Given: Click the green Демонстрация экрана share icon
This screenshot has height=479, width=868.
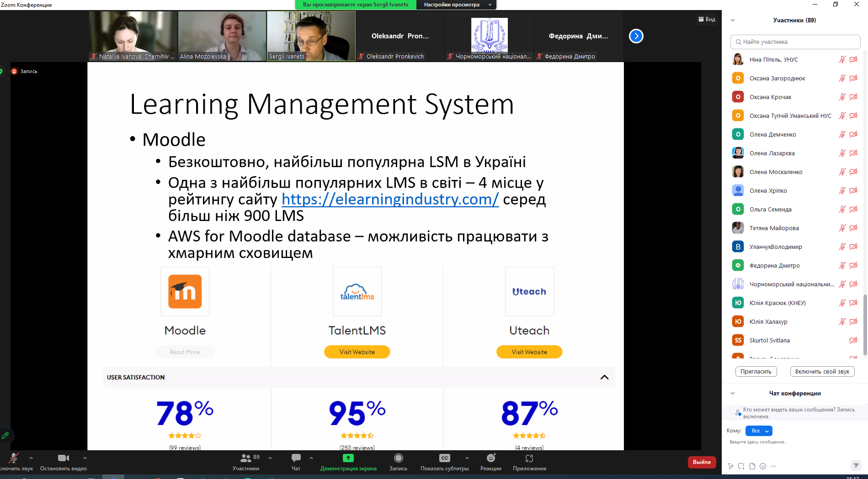Looking at the screenshot, I should (x=348, y=458).
